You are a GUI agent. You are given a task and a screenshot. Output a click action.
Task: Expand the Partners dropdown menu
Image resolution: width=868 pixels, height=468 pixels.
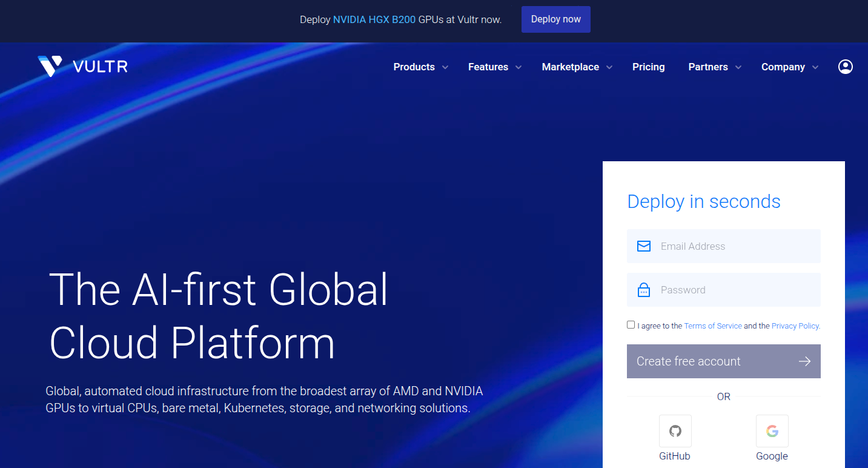714,67
